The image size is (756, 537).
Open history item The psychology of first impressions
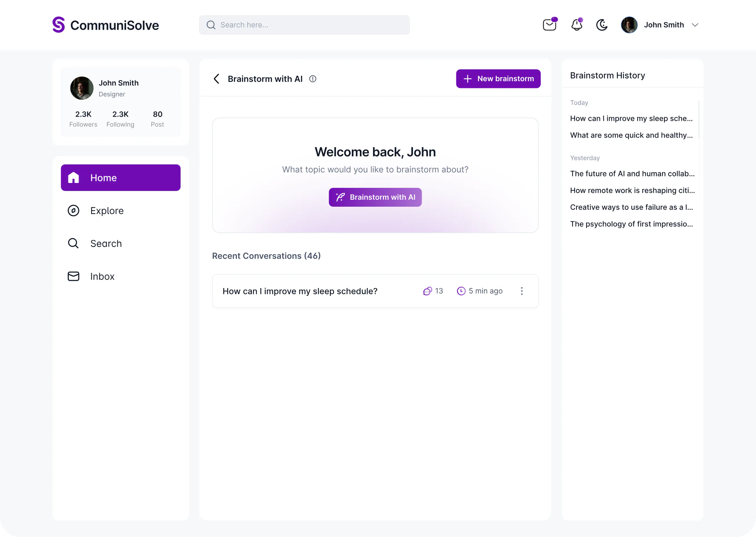click(631, 224)
